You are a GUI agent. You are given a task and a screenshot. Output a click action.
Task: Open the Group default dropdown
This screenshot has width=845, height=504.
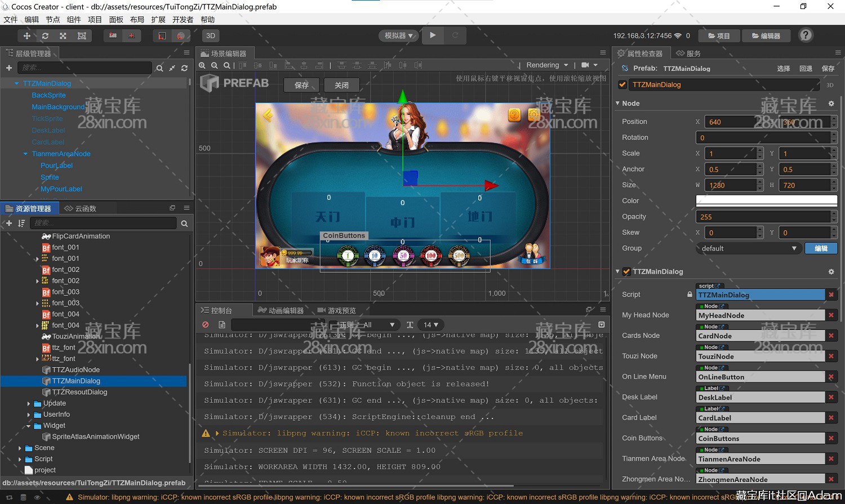pyautogui.click(x=748, y=248)
